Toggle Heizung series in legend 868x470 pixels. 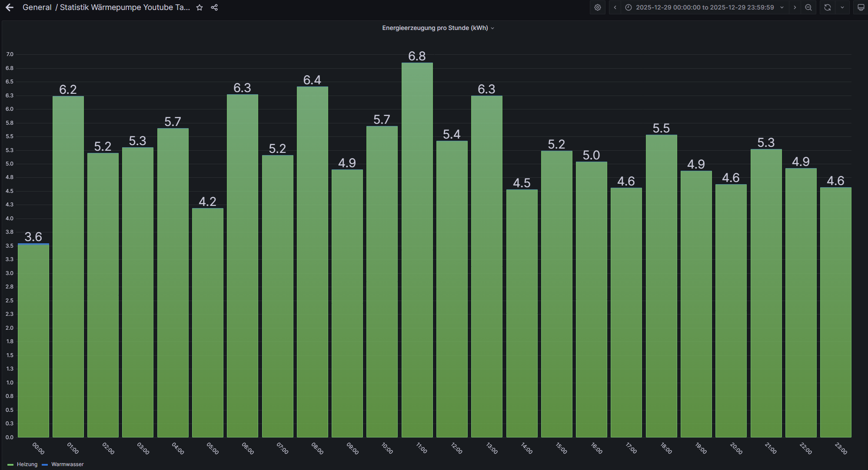[27, 464]
